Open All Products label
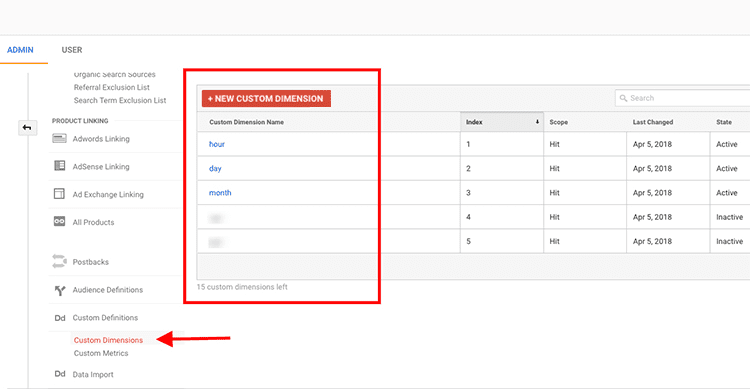This screenshot has height=389, width=750. 93,222
